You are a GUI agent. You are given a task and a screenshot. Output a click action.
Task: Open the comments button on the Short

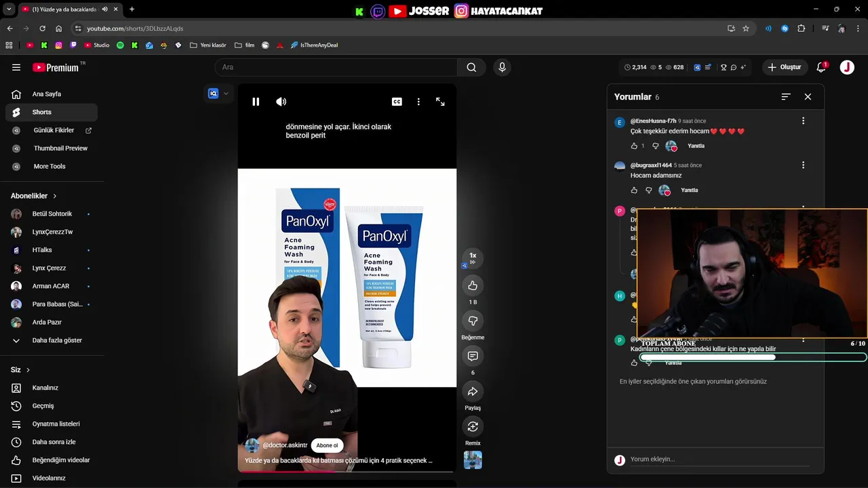pos(473,356)
